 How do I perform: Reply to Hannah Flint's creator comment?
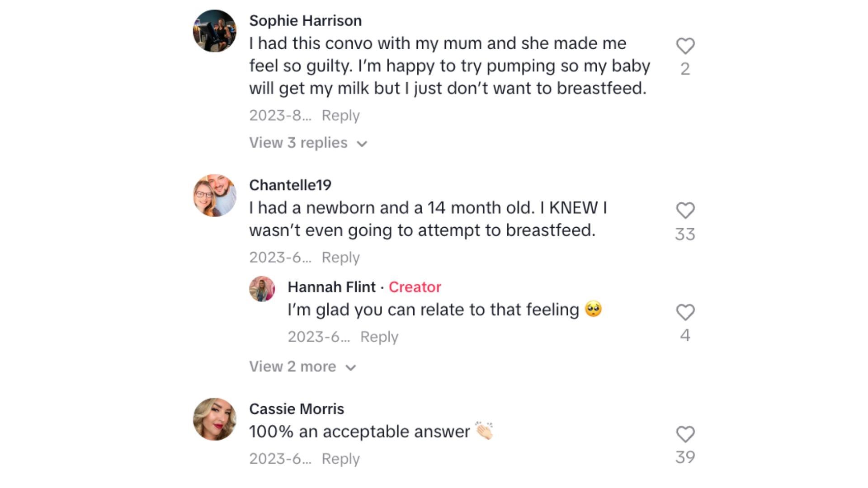pyautogui.click(x=379, y=337)
